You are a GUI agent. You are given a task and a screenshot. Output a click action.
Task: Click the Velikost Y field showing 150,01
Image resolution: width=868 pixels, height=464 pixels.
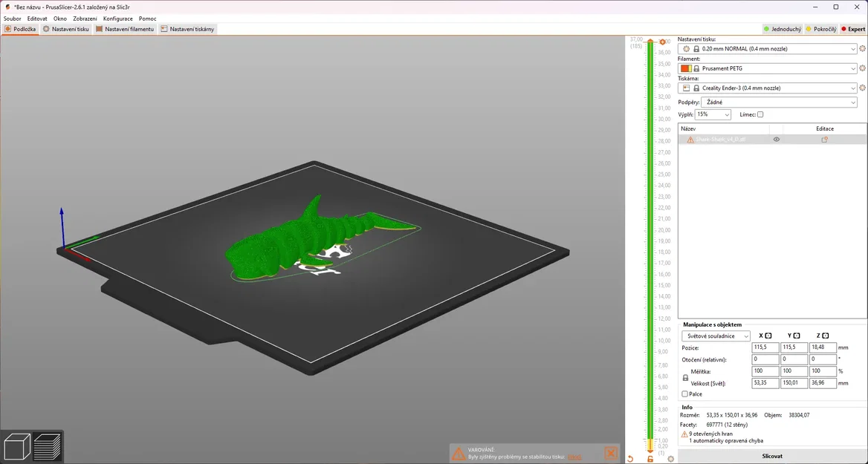(x=794, y=383)
